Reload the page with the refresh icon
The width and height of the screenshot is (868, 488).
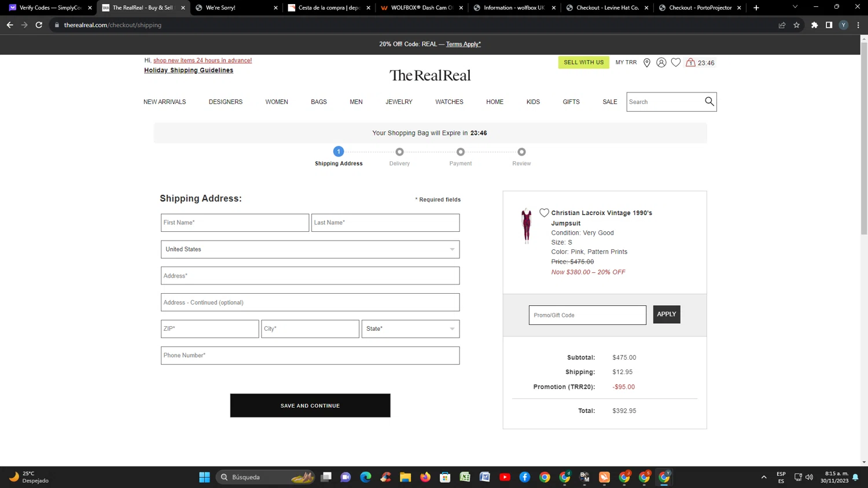pos(39,25)
